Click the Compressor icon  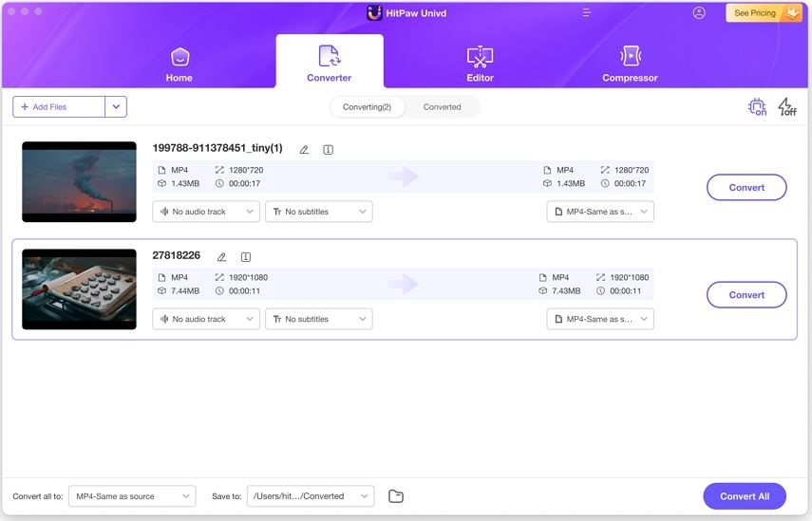[631, 56]
